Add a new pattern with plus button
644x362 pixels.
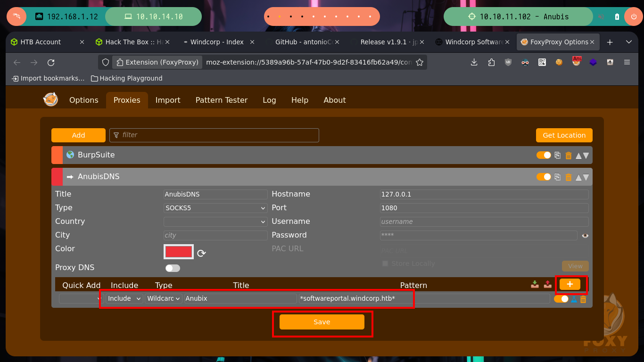[x=570, y=284]
